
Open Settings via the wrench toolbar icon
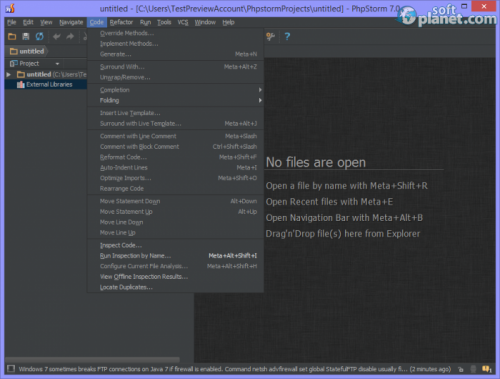tap(270, 36)
